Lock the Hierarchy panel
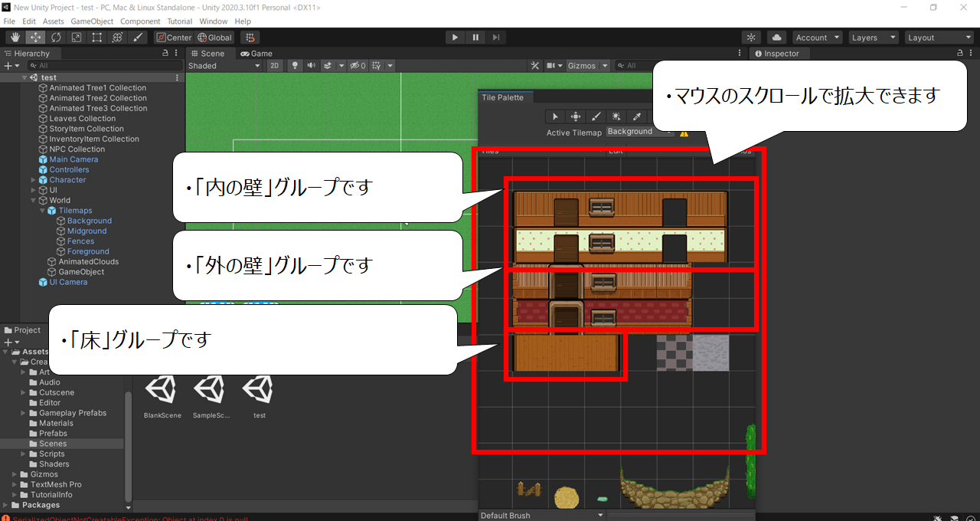The width and height of the screenshot is (980, 521). pyautogui.click(x=165, y=54)
